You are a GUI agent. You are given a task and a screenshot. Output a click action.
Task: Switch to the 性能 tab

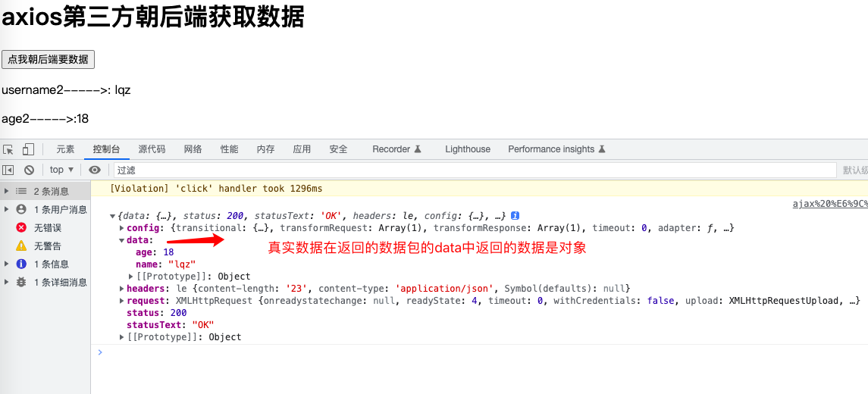click(x=229, y=149)
